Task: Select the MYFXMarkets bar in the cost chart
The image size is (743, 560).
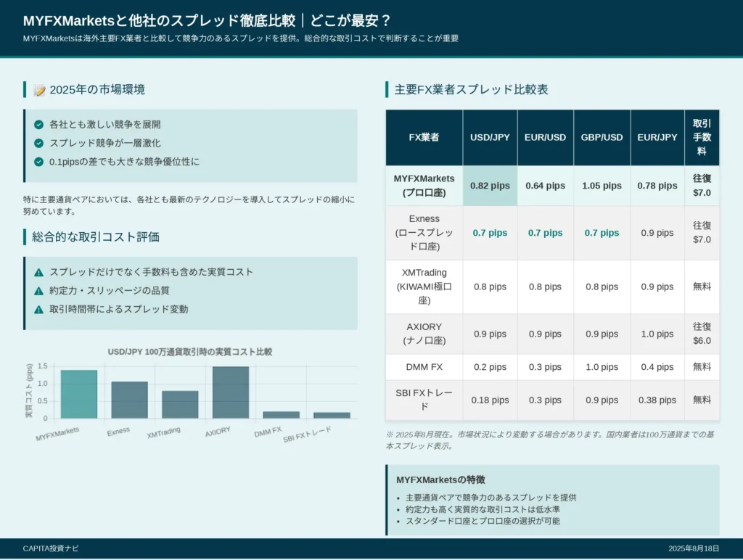Action: 78,394
